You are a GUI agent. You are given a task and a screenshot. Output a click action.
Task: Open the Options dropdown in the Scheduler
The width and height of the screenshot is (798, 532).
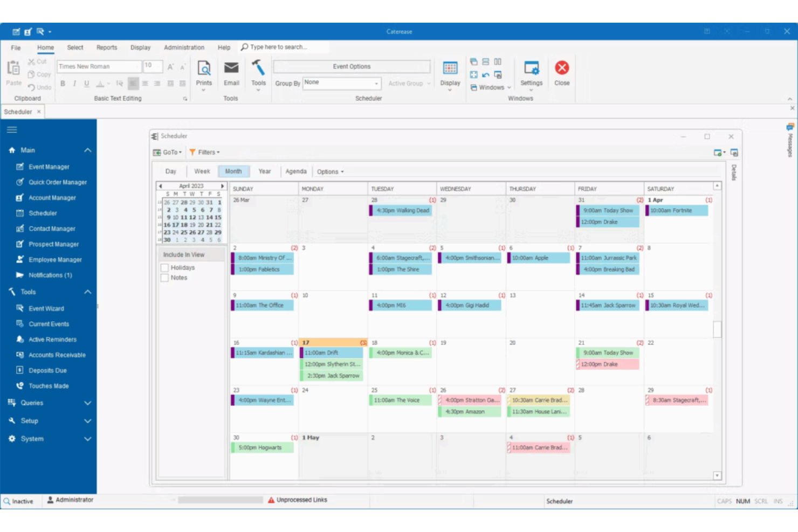coord(330,172)
